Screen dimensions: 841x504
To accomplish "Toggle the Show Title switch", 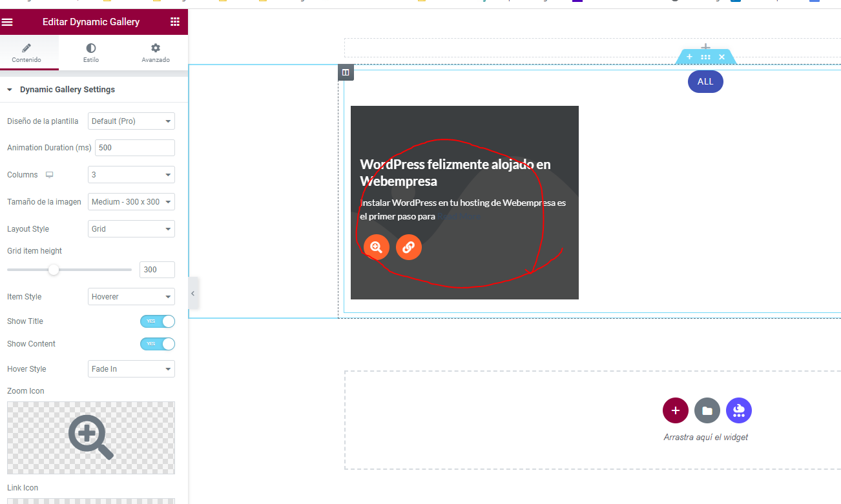I will coord(158,321).
